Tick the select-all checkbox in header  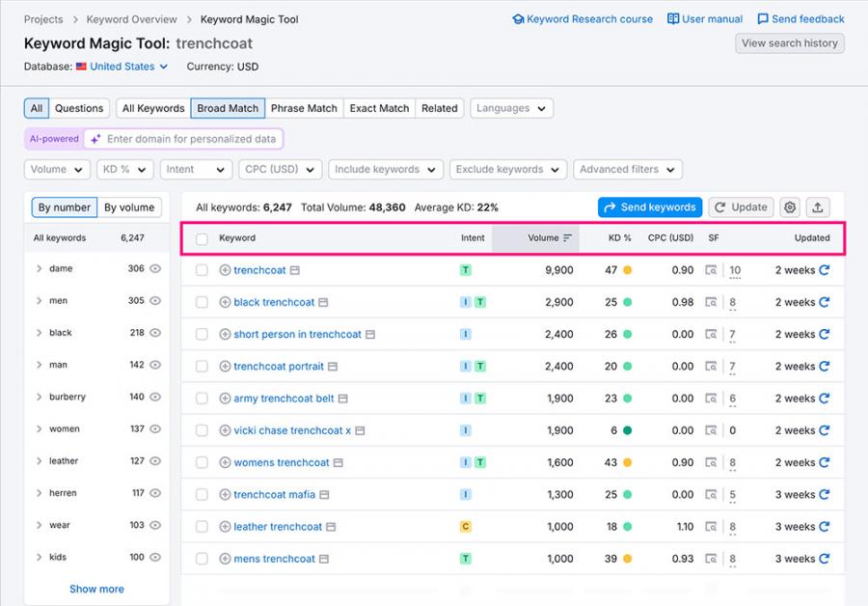203,238
